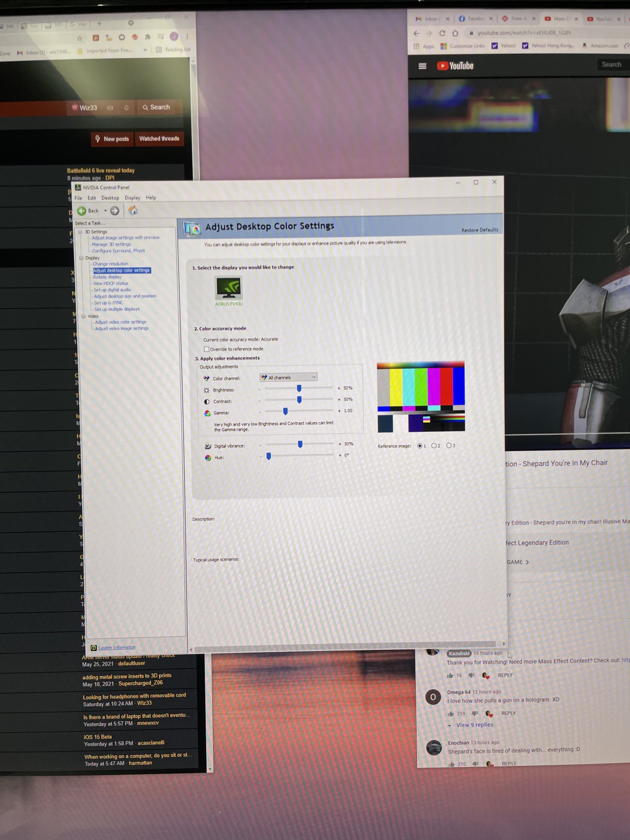The image size is (630, 840).
Task: Collapse the 3D Settings tree node
Action: [80, 232]
